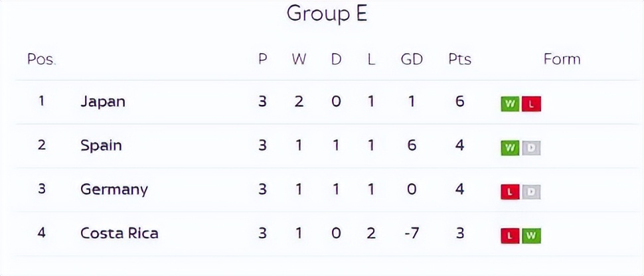The image size is (644, 276).
Task: Click Costa Rica's green W form badge
Action: coord(531,236)
